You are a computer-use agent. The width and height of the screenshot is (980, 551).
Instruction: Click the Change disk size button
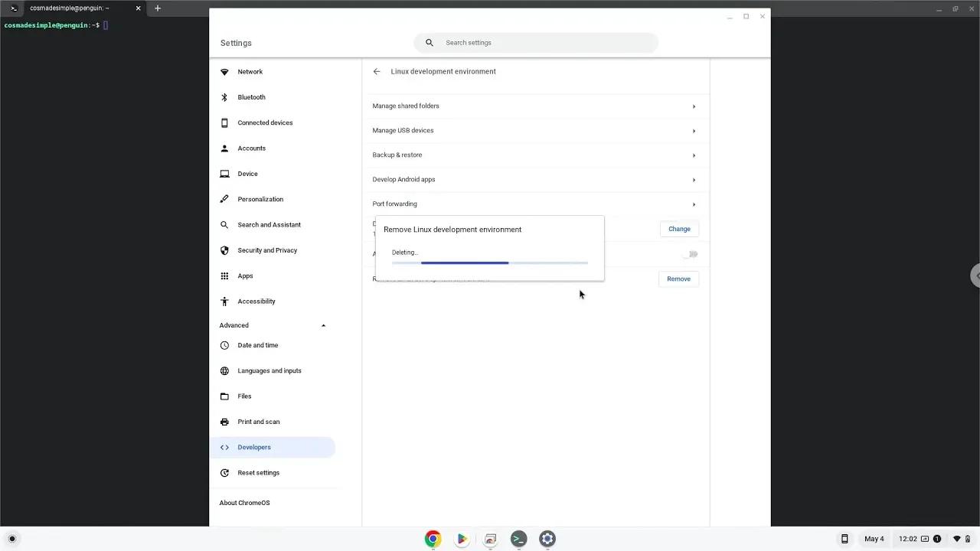pos(678,229)
